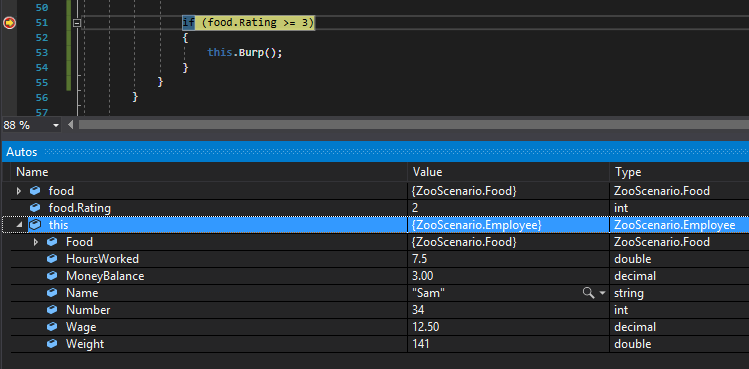Image resolution: width=749 pixels, height=369 pixels.
Task: Click the Weight property cube icon
Action: tap(52, 344)
